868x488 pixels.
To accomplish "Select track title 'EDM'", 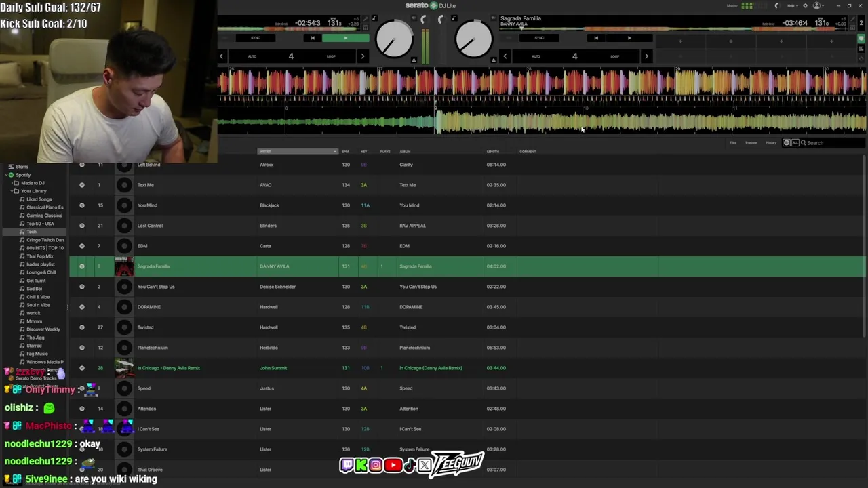I will (142, 246).
